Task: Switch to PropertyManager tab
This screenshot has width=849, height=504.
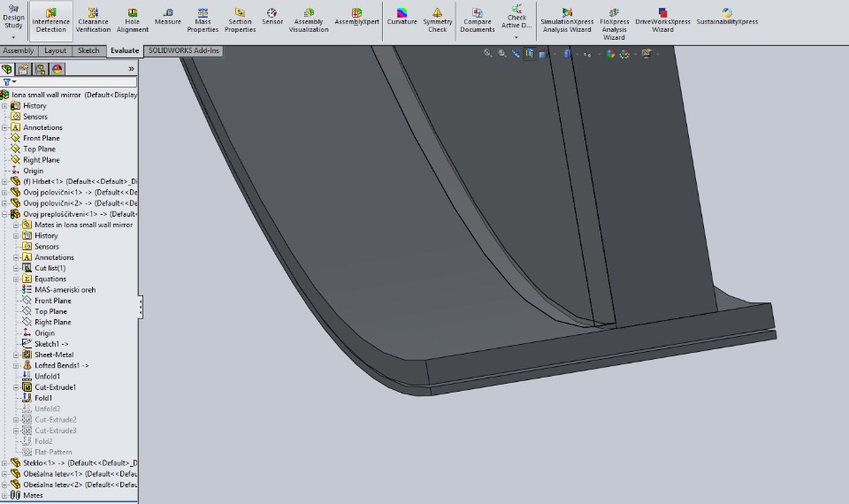Action: (23, 69)
